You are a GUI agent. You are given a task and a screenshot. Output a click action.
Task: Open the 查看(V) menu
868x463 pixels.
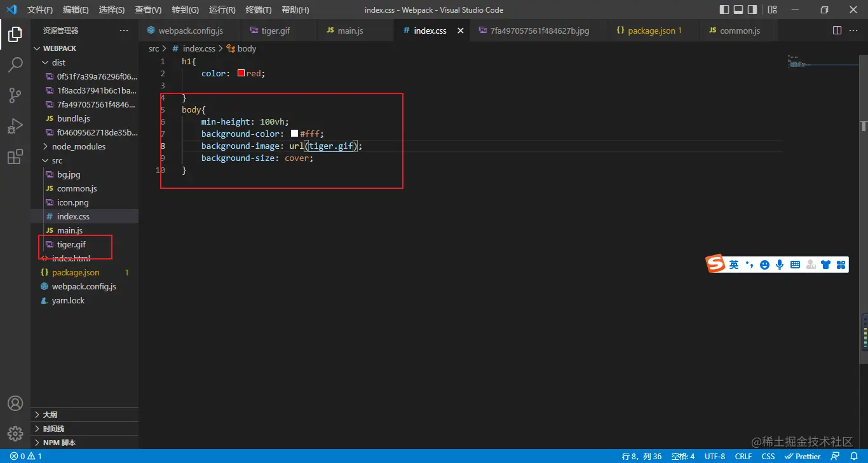pos(148,10)
